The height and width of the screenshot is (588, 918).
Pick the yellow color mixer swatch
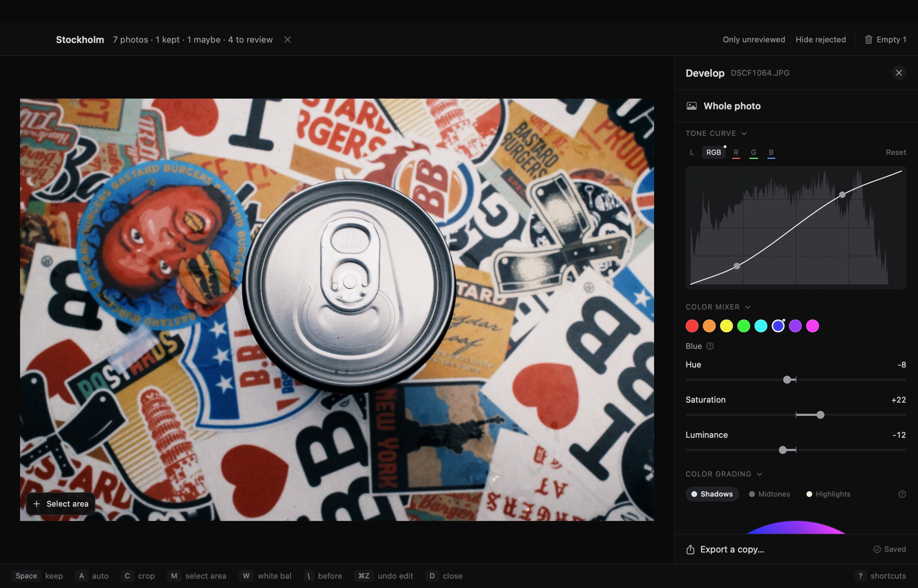click(x=726, y=326)
